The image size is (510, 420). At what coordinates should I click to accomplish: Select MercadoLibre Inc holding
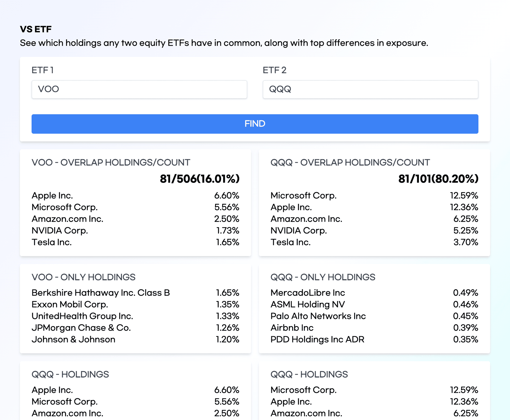coord(308,293)
